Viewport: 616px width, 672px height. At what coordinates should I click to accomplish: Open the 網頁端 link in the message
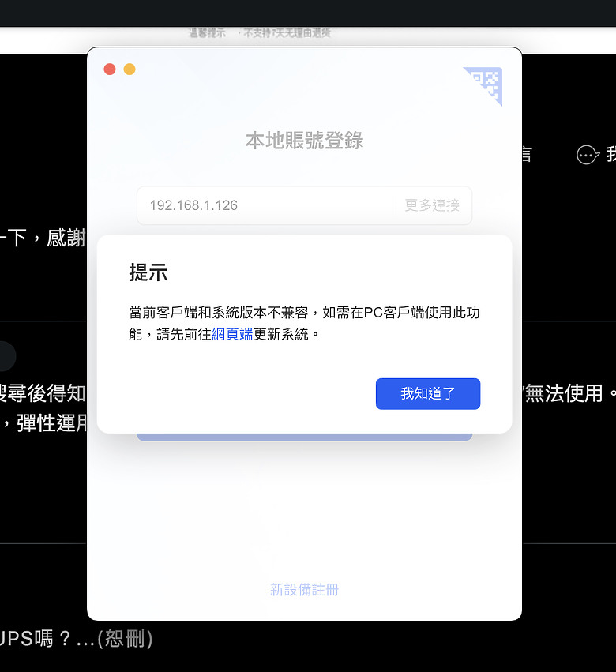tap(232, 334)
